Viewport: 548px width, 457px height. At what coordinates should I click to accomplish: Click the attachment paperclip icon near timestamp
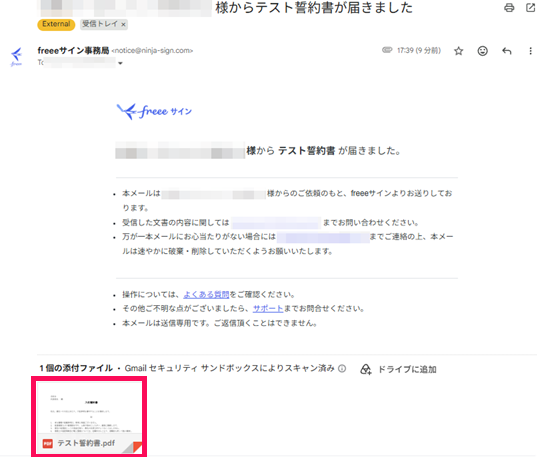387,50
